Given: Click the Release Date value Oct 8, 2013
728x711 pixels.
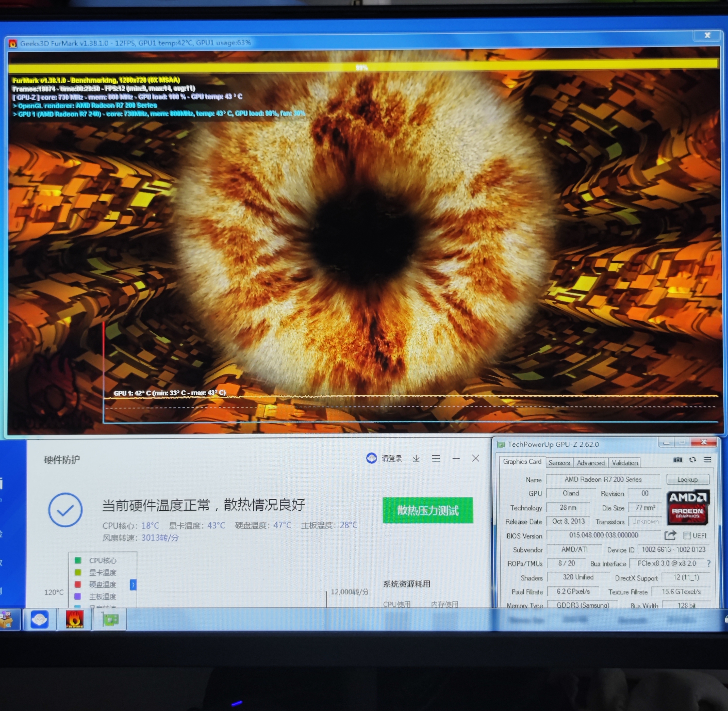Looking at the screenshot, I should pos(569,521).
